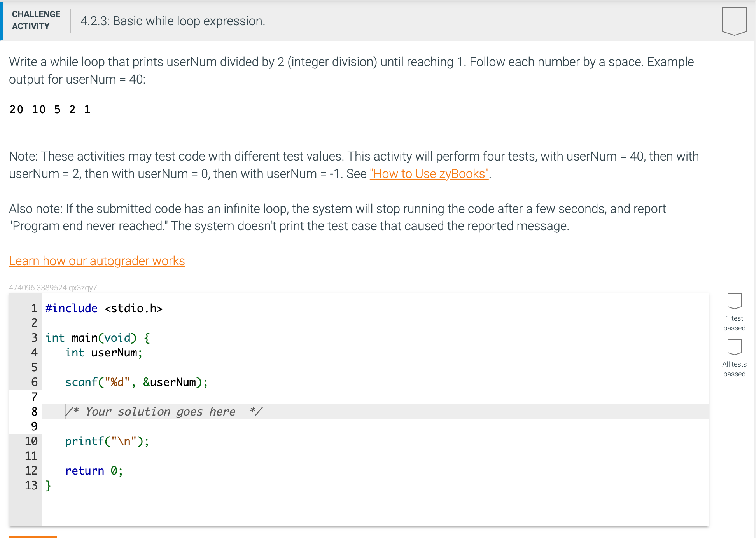Click line number 8 in editor gutter

pos(34,412)
